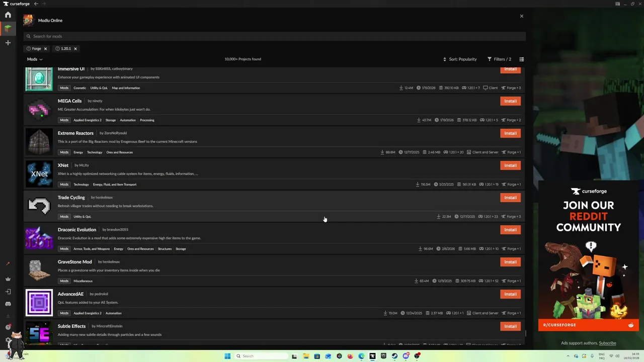Click the Search for mods field
This screenshot has height=362, width=644.
[275, 36]
